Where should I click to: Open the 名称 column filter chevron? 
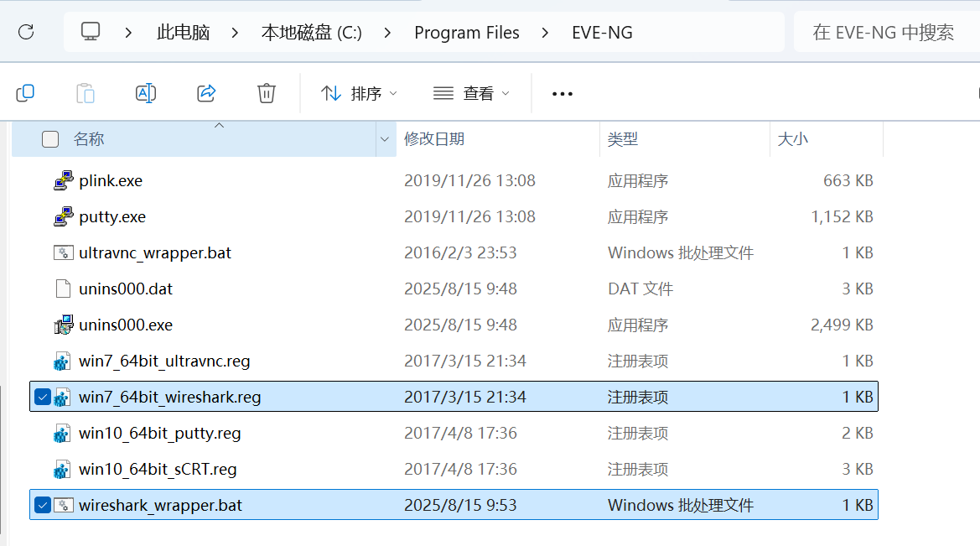coord(384,138)
